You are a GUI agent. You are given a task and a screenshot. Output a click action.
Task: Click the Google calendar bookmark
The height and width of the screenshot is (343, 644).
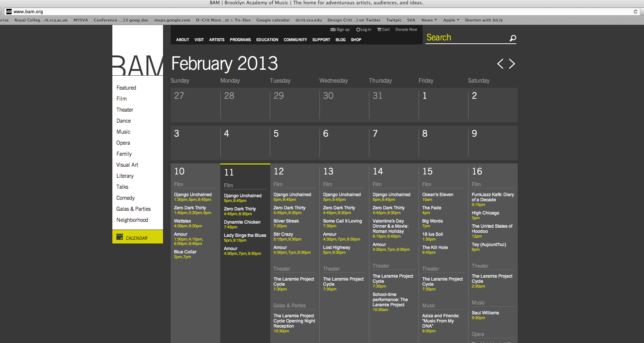pos(273,20)
